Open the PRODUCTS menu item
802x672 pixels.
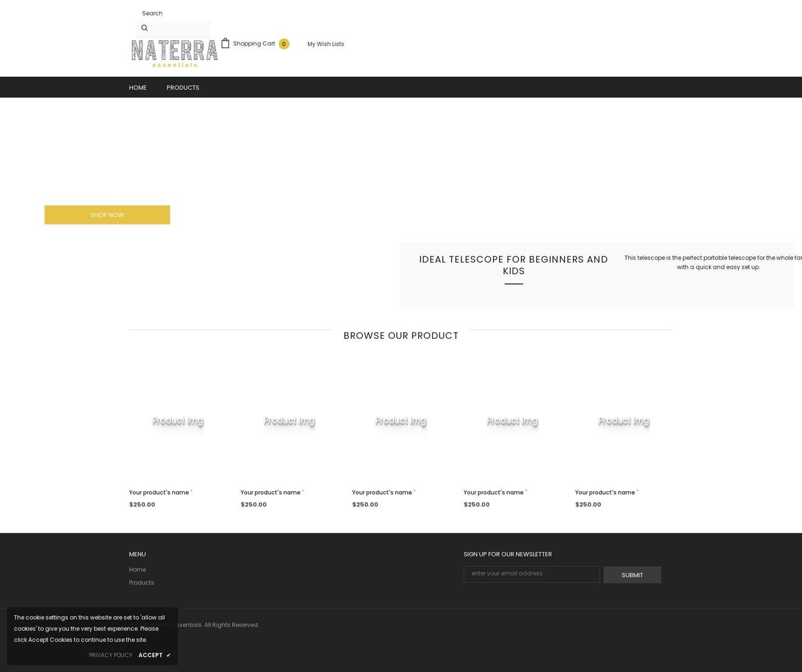[183, 87]
